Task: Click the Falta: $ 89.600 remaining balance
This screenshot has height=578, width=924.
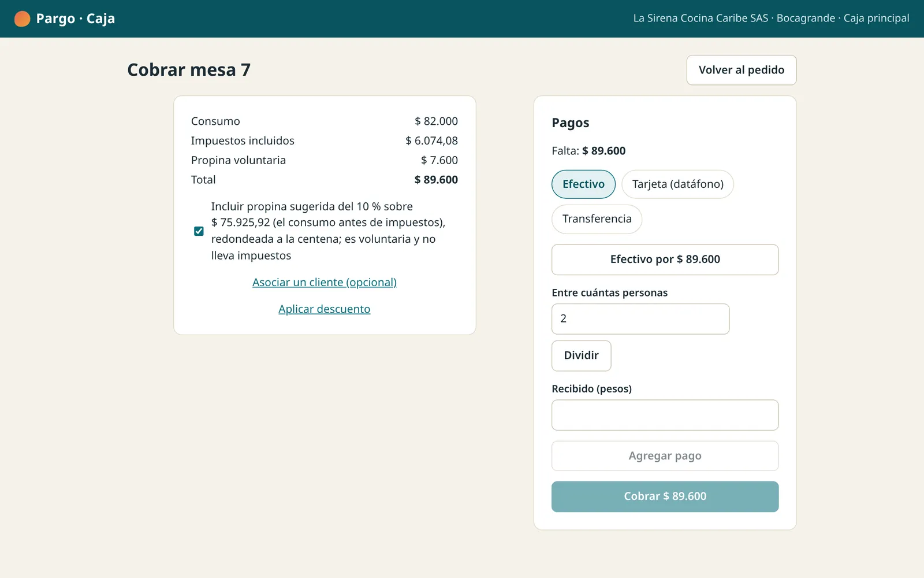Action: 588,151
